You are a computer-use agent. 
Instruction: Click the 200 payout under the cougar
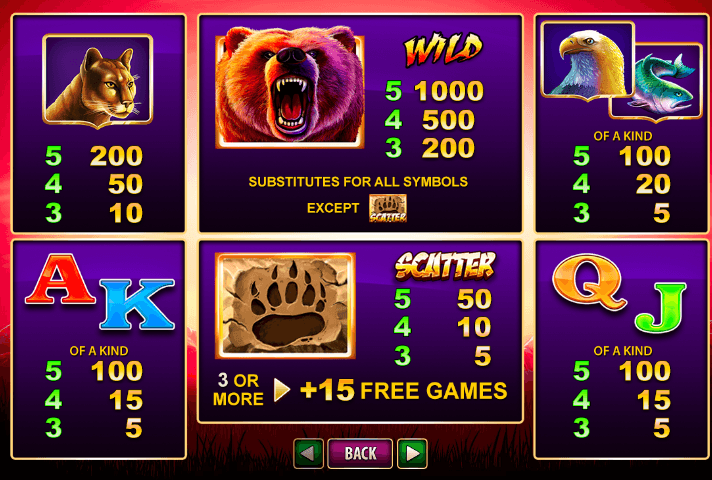[x=116, y=156]
